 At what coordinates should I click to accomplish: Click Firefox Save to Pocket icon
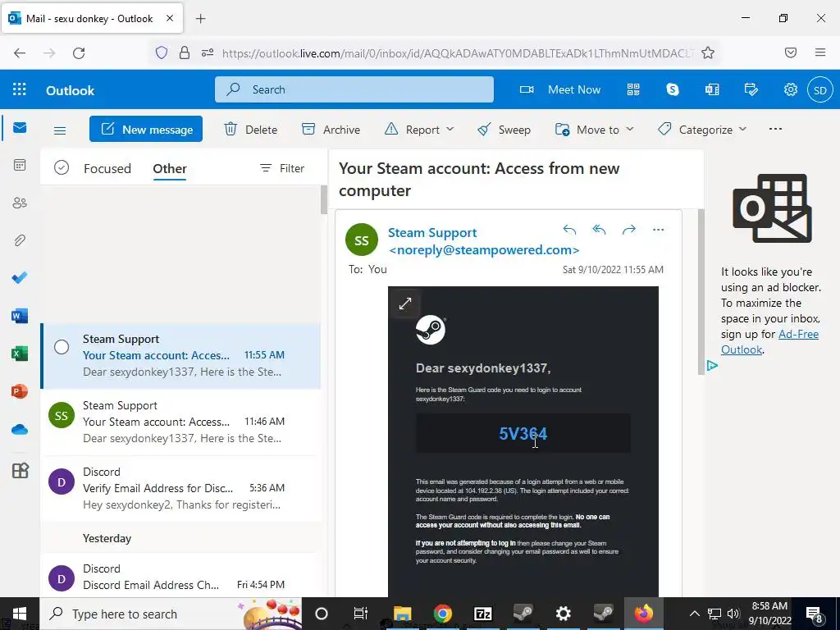click(791, 52)
